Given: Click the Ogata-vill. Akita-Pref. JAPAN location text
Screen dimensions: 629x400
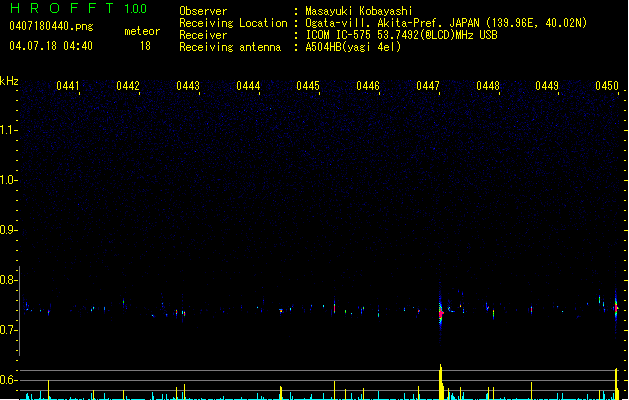Looking at the screenshot, I should [x=446, y=23].
